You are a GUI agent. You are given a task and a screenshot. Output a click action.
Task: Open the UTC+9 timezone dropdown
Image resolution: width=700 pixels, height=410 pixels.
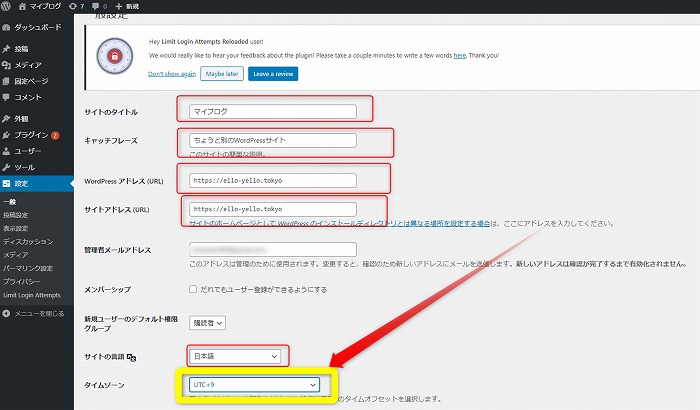point(254,384)
